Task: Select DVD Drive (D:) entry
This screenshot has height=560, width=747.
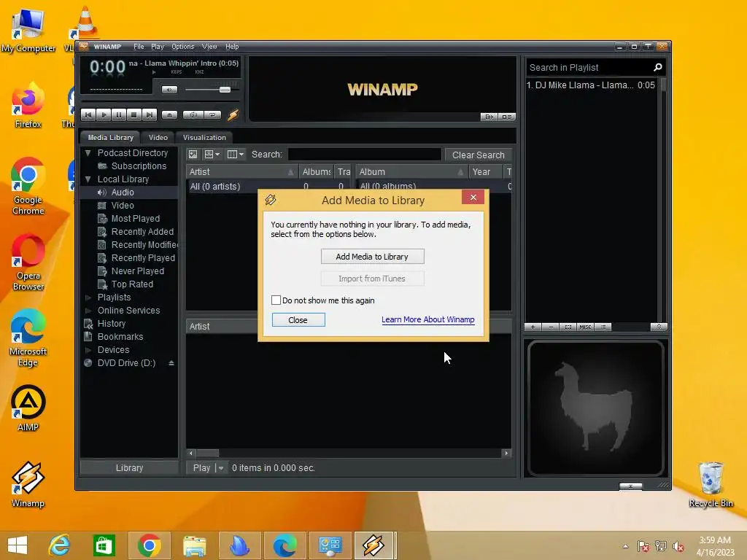Action: tap(126, 363)
